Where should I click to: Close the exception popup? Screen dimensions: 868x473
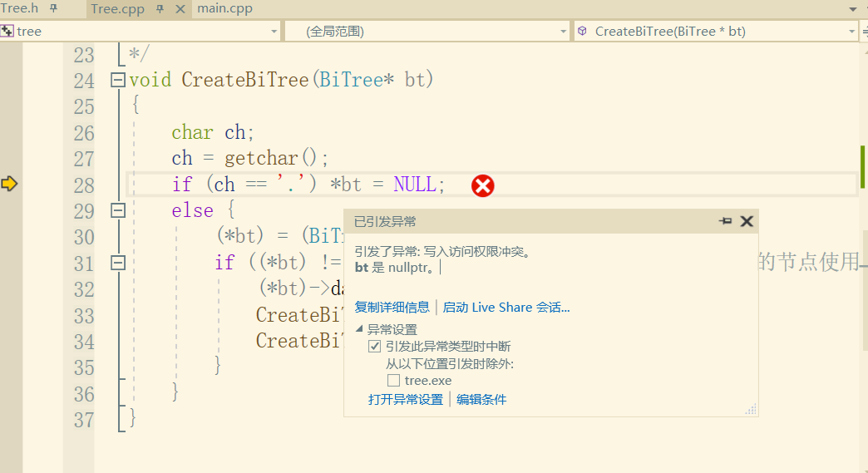[747, 221]
